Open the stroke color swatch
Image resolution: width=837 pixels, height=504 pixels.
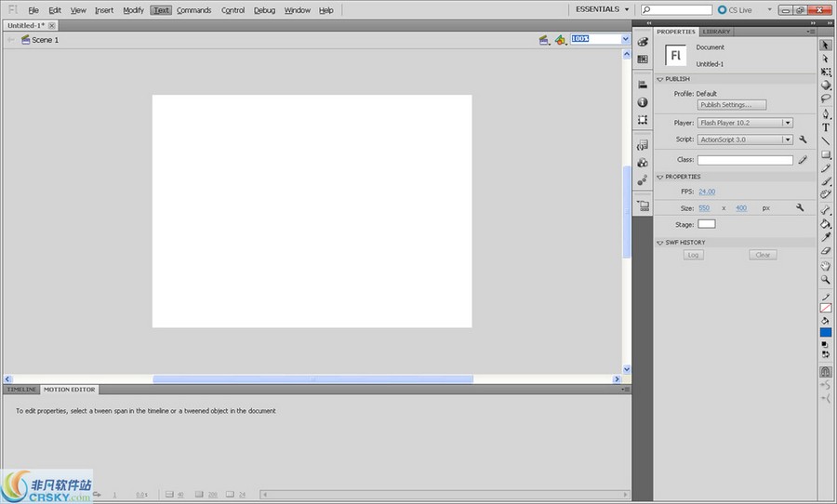[825, 308]
